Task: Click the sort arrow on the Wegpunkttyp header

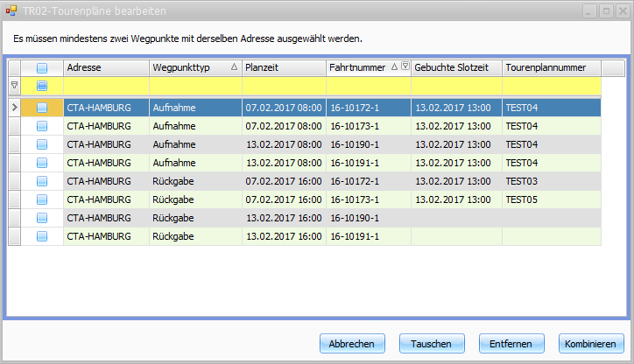Action: (234, 67)
